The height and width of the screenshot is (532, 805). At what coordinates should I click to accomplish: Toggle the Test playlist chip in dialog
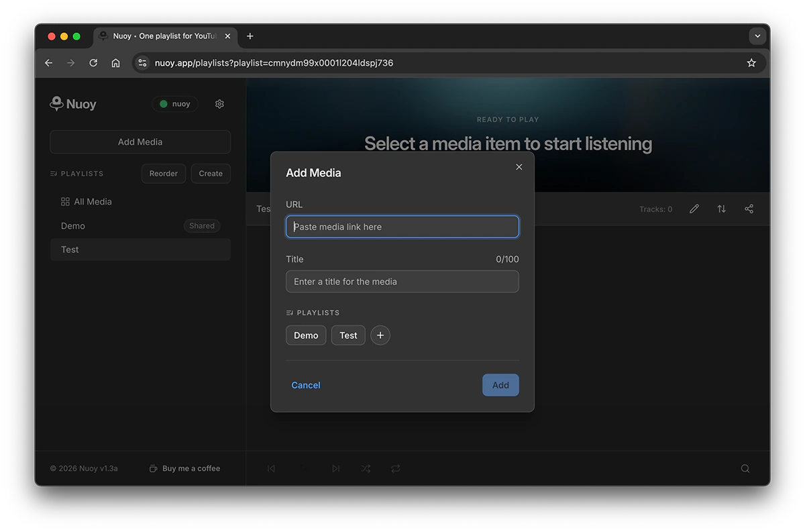tap(348, 335)
